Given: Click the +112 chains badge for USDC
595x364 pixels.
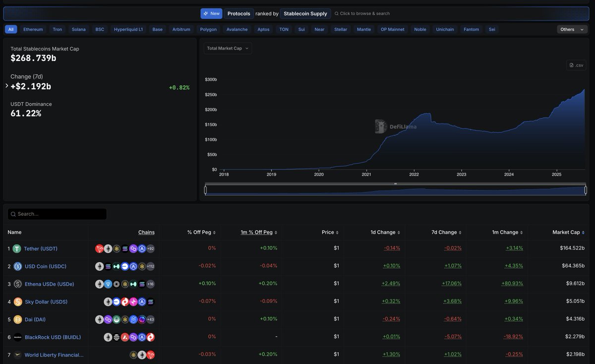Looking at the screenshot, I should tap(150, 266).
